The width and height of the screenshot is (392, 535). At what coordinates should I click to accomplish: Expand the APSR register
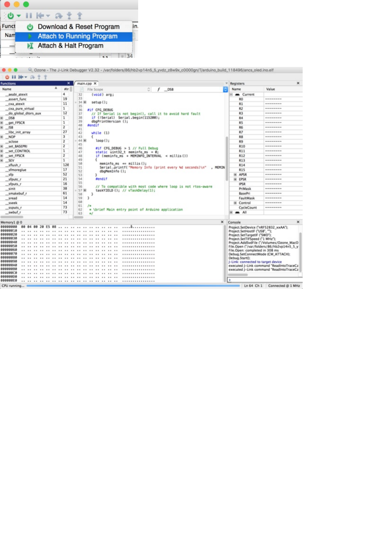click(x=235, y=175)
